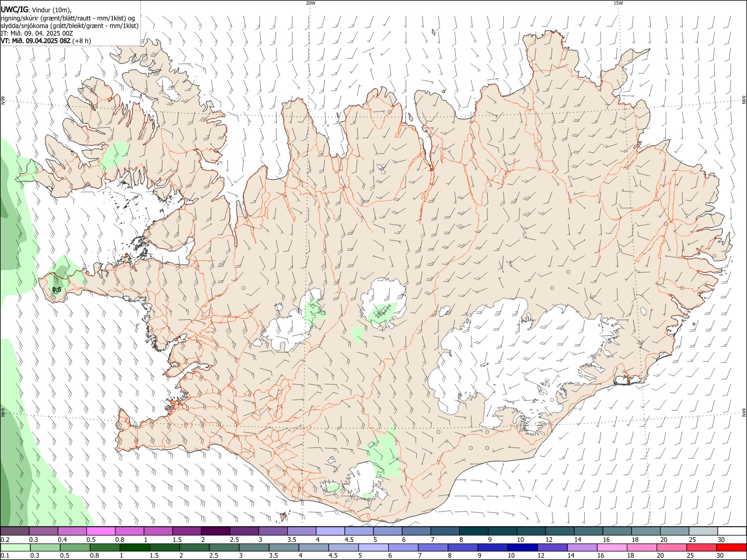The width and height of the screenshot is (747, 560).
Task: Select the gray-teal swatch labeled 3 in lower legend
Action: 254,547
